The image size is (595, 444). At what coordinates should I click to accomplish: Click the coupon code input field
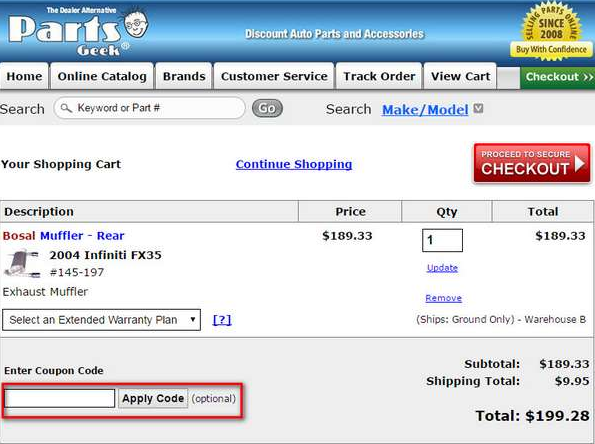[x=60, y=398]
